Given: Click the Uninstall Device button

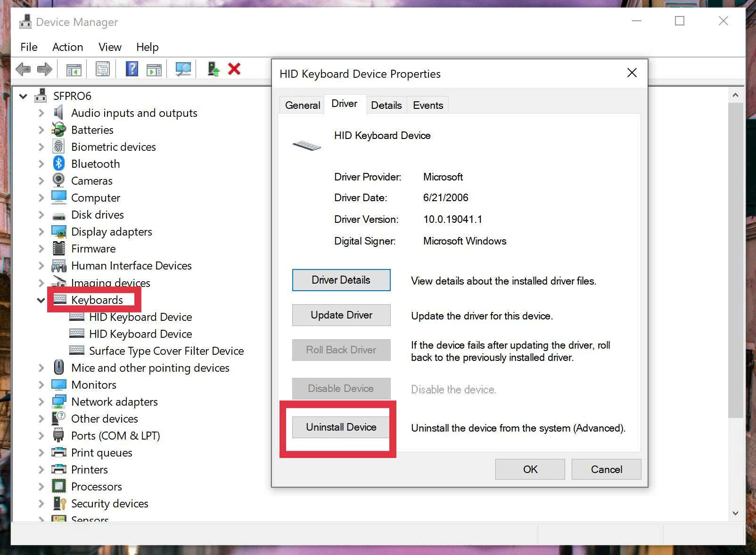Looking at the screenshot, I should (341, 427).
